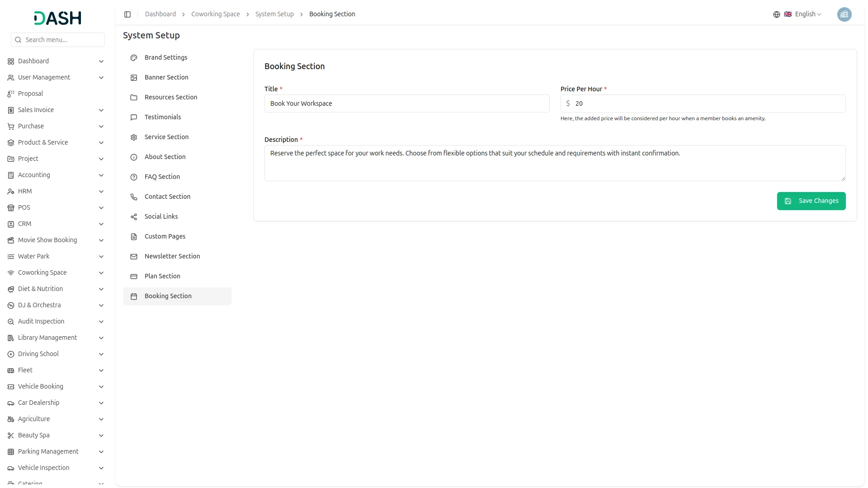Expand the Coworking Space sidebar menu
Image resolution: width=868 pixels, height=488 pixels.
[x=42, y=273]
